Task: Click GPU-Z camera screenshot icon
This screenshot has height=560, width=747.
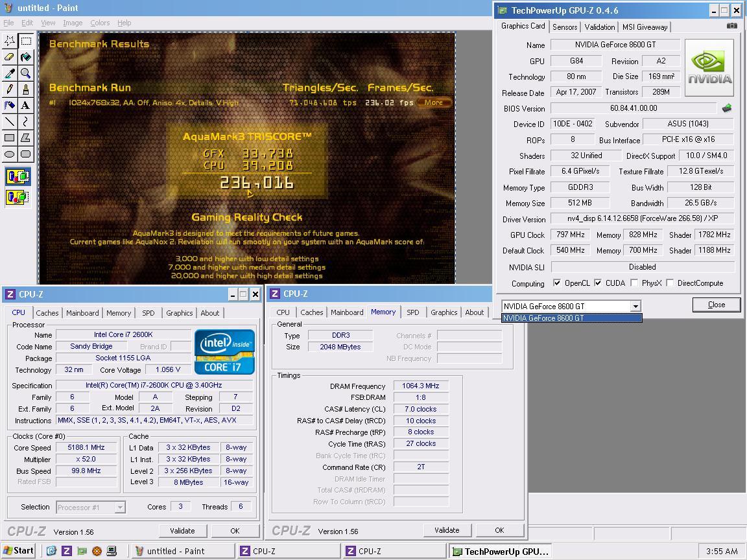Action: (x=731, y=26)
